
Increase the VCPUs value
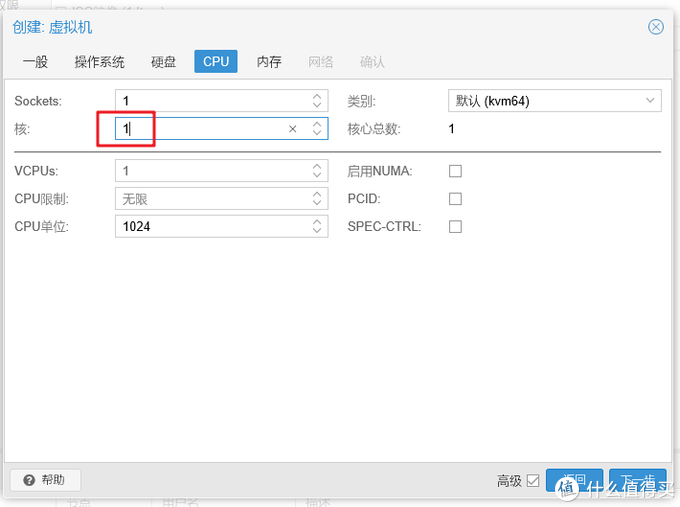click(317, 166)
